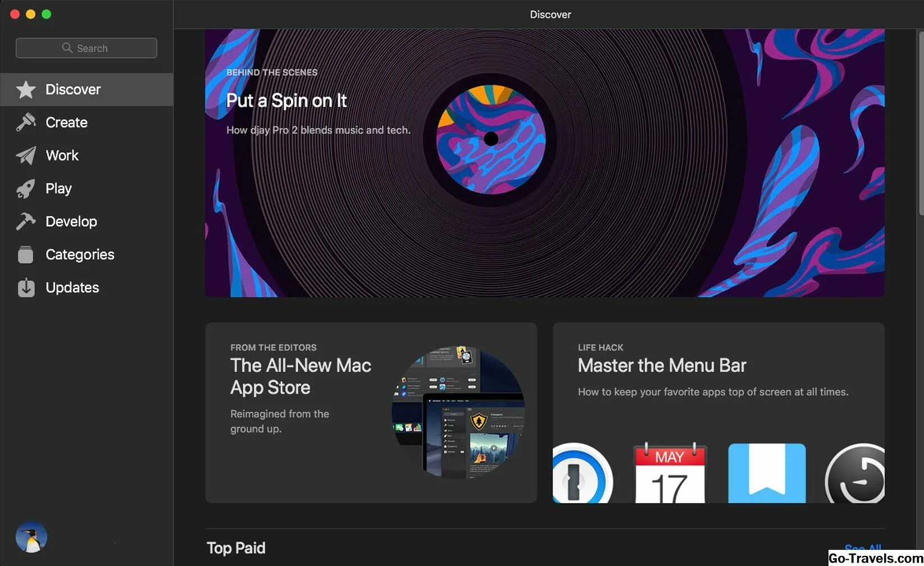Click the Work paper plane icon
This screenshot has height=566, width=924.
26,156
